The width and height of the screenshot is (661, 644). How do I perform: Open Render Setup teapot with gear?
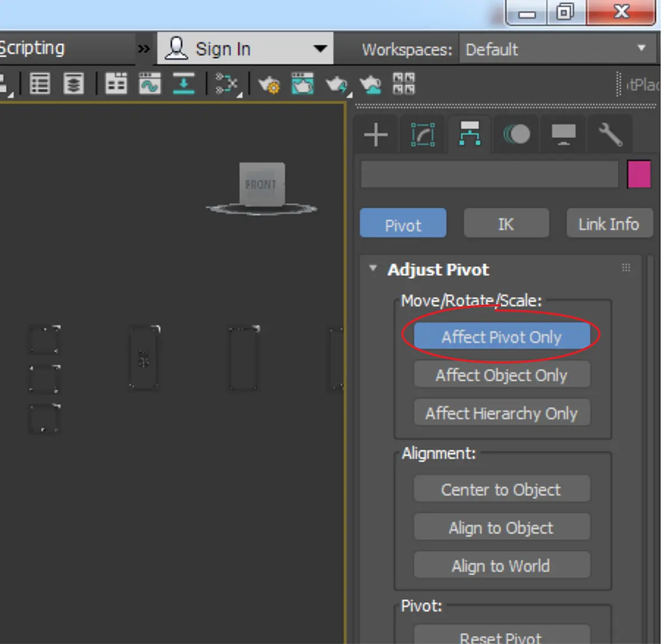tap(269, 84)
